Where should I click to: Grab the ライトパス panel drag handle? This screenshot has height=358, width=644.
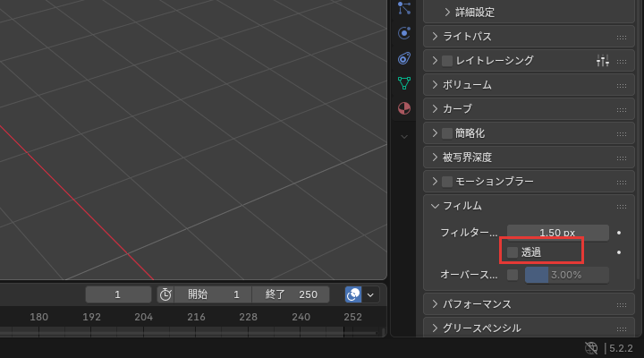(x=622, y=38)
